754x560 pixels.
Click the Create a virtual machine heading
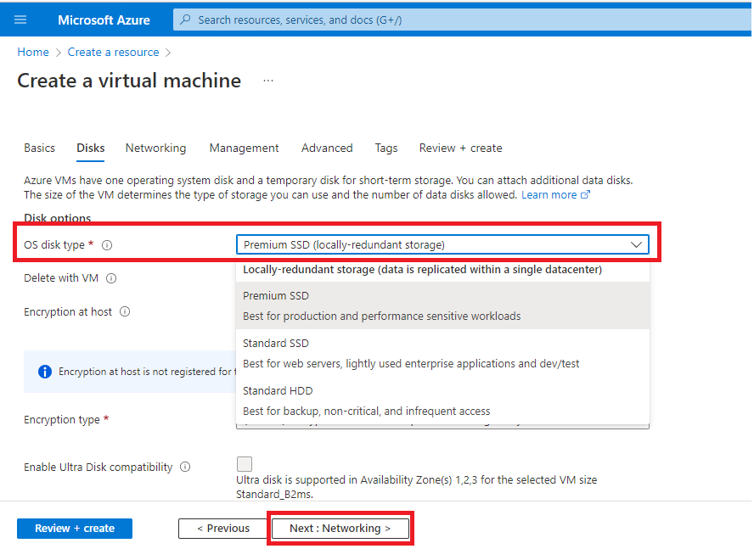click(x=129, y=81)
